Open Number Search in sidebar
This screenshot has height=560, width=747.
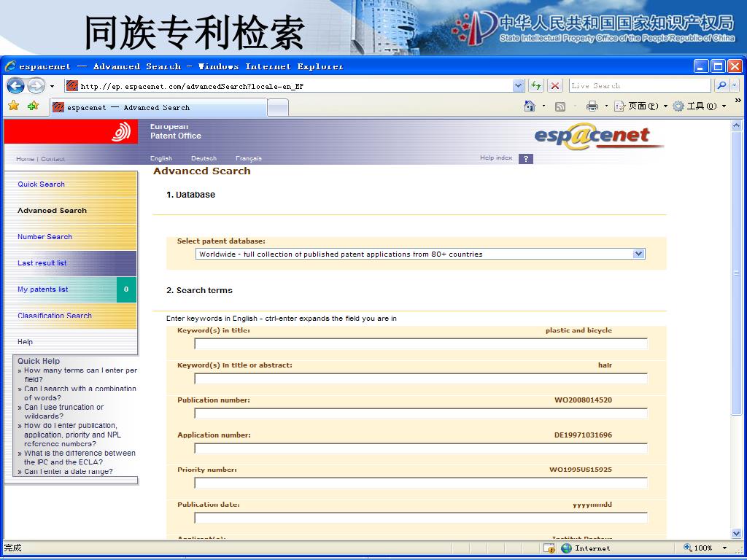click(44, 237)
